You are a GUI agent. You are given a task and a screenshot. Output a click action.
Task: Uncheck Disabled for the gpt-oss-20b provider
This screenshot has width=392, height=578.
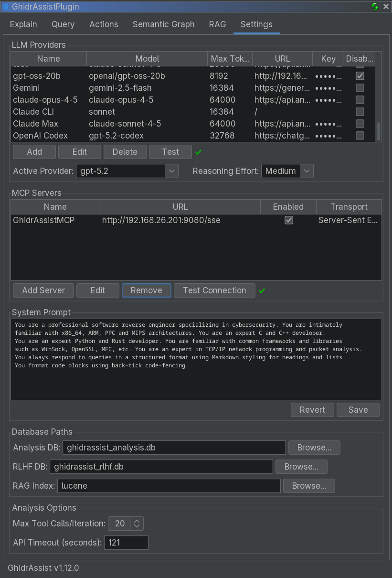(360, 75)
